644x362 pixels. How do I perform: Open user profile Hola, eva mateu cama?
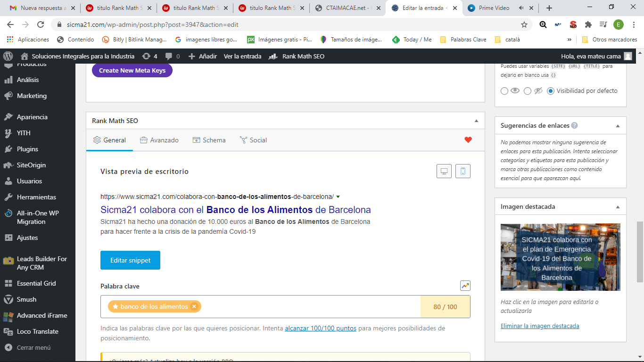click(596, 56)
